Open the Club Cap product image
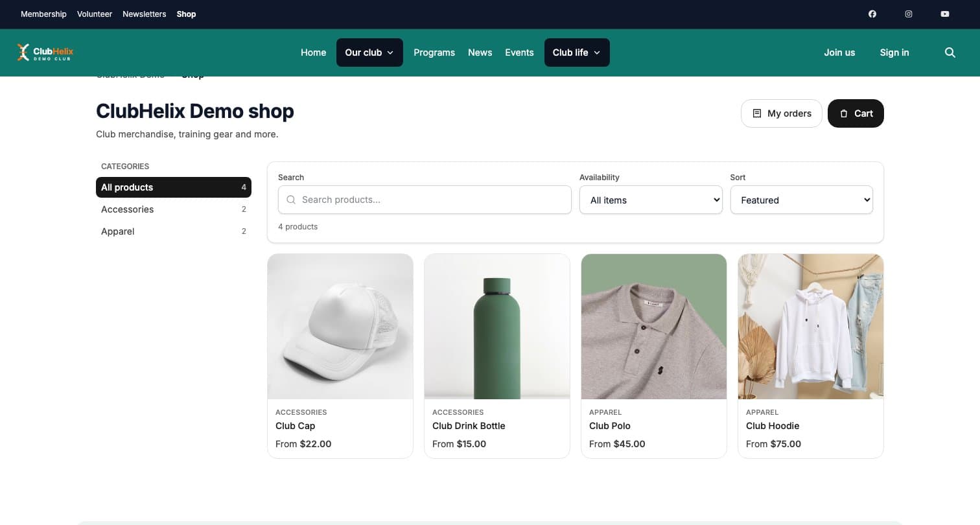This screenshot has height=525, width=980. (x=340, y=327)
